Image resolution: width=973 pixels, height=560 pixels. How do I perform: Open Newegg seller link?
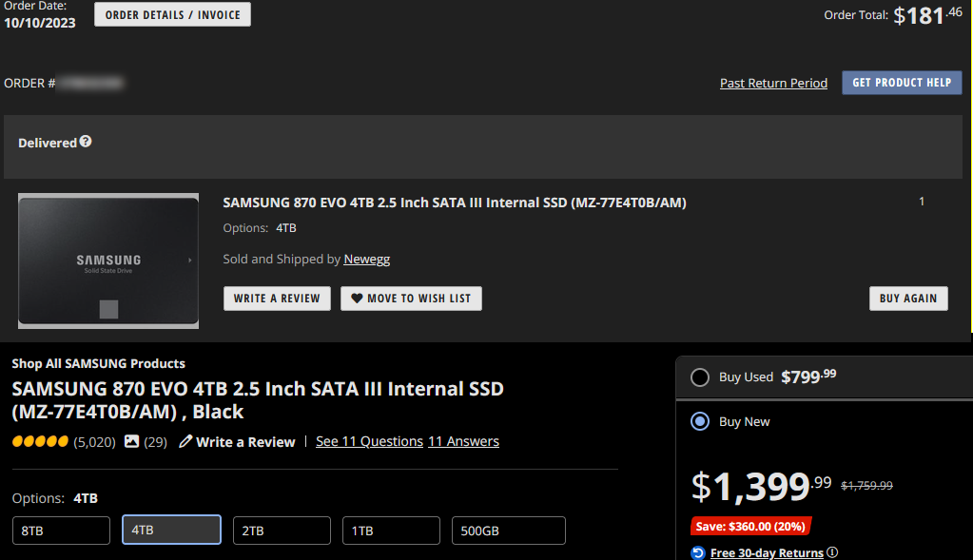point(367,260)
